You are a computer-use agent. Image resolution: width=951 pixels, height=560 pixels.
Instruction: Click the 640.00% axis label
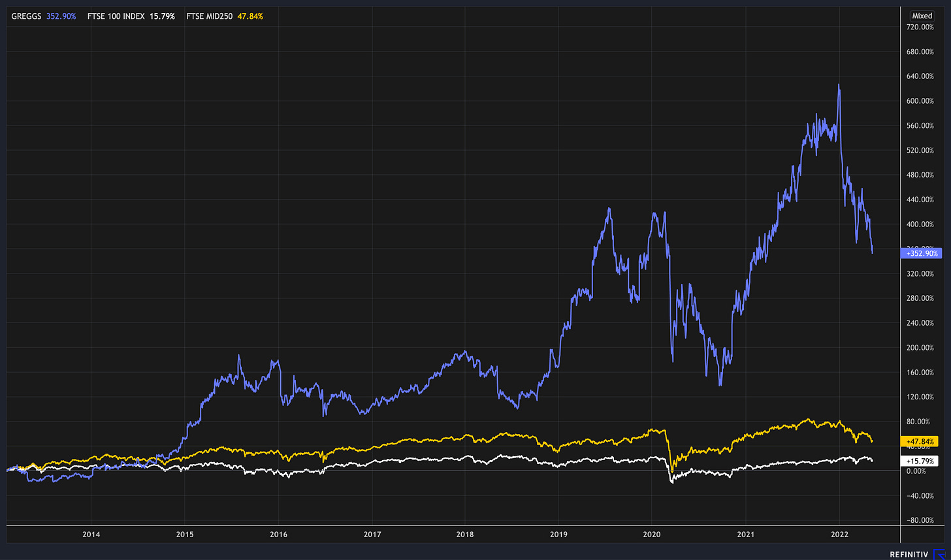pyautogui.click(x=919, y=76)
